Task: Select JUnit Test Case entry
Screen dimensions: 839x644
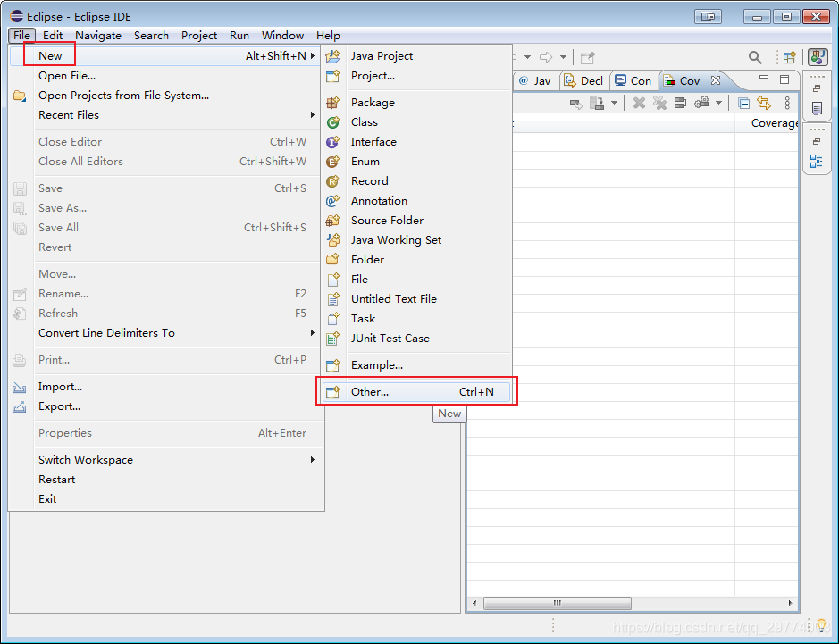Action: click(x=416, y=338)
